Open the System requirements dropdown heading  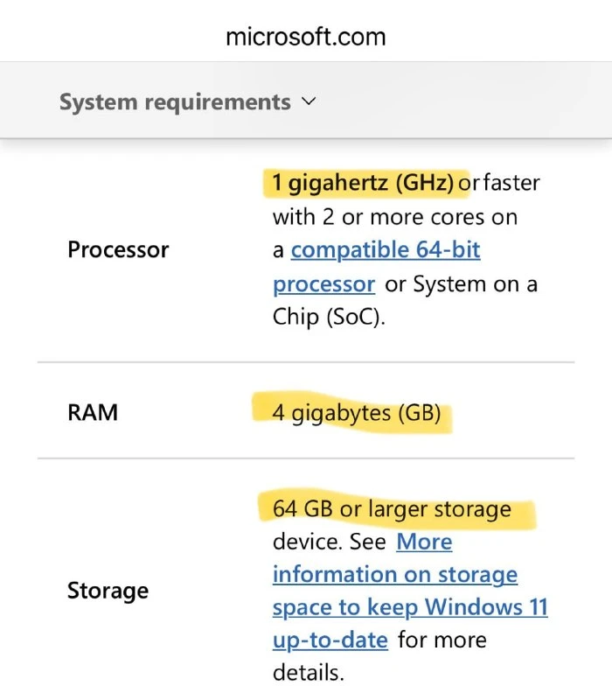pyautogui.click(x=188, y=101)
